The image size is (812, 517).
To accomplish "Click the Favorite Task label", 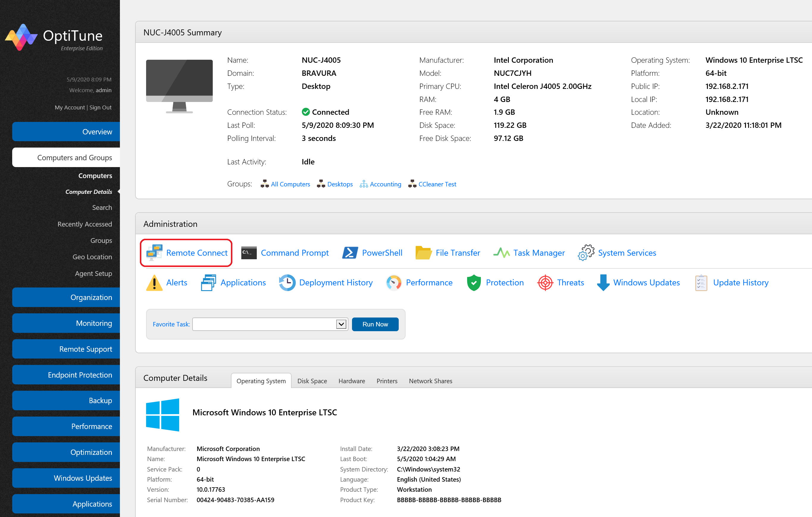I will (171, 324).
